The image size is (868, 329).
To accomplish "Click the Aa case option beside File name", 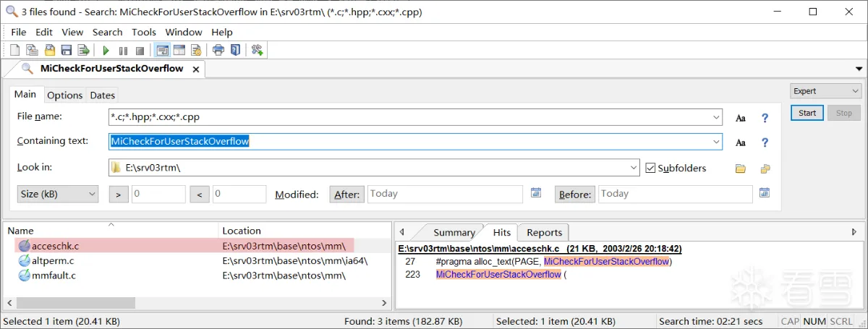I will [x=740, y=118].
